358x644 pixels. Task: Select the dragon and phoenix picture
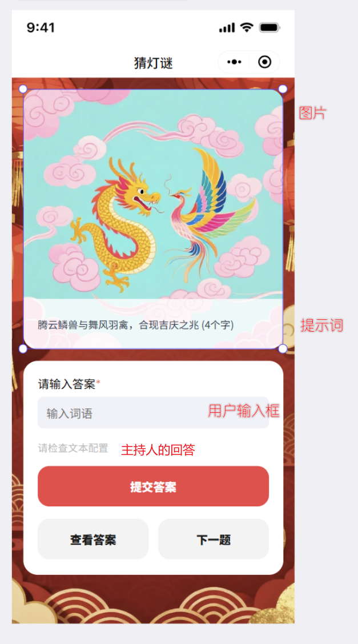coord(153,194)
